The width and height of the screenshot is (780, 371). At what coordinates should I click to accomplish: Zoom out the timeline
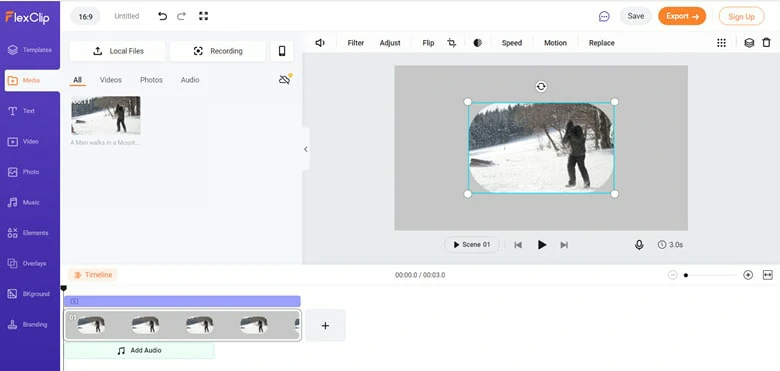click(x=673, y=275)
